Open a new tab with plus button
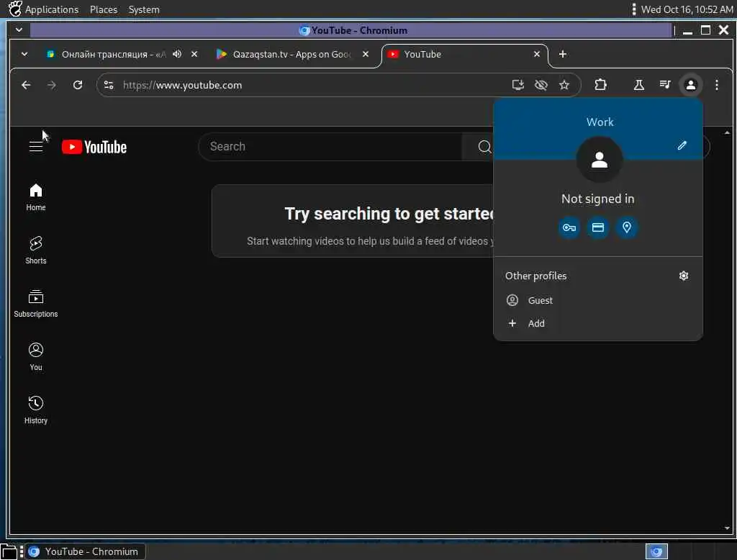737x560 pixels. coord(563,54)
